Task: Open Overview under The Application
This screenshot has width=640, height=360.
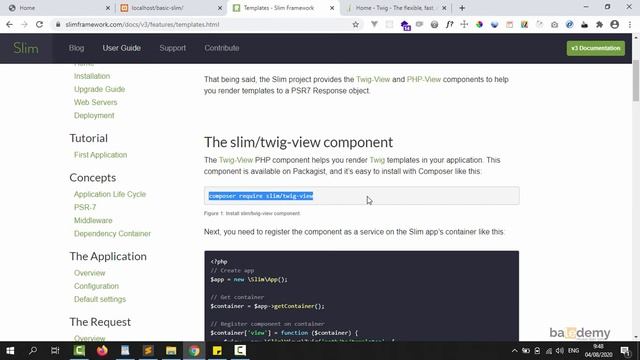Action: (x=89, y=273)
